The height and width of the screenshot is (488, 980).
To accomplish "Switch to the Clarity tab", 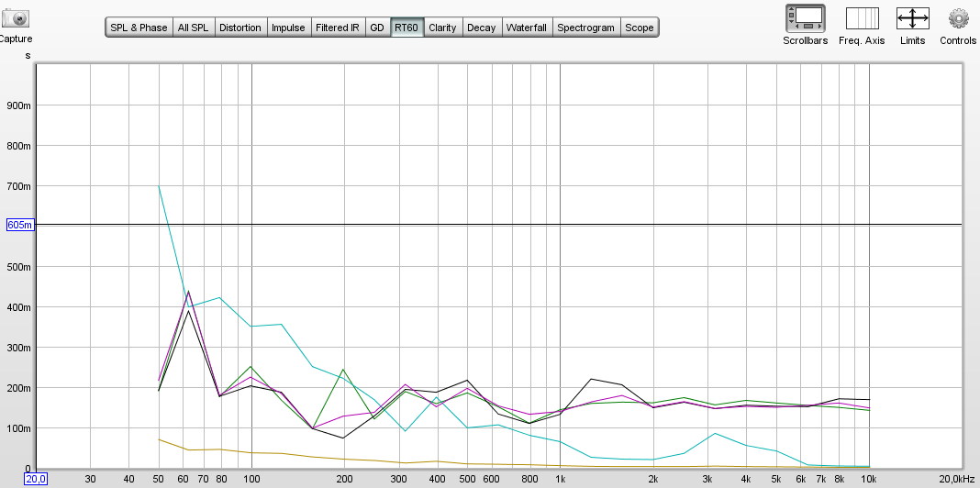I will 442,28.
